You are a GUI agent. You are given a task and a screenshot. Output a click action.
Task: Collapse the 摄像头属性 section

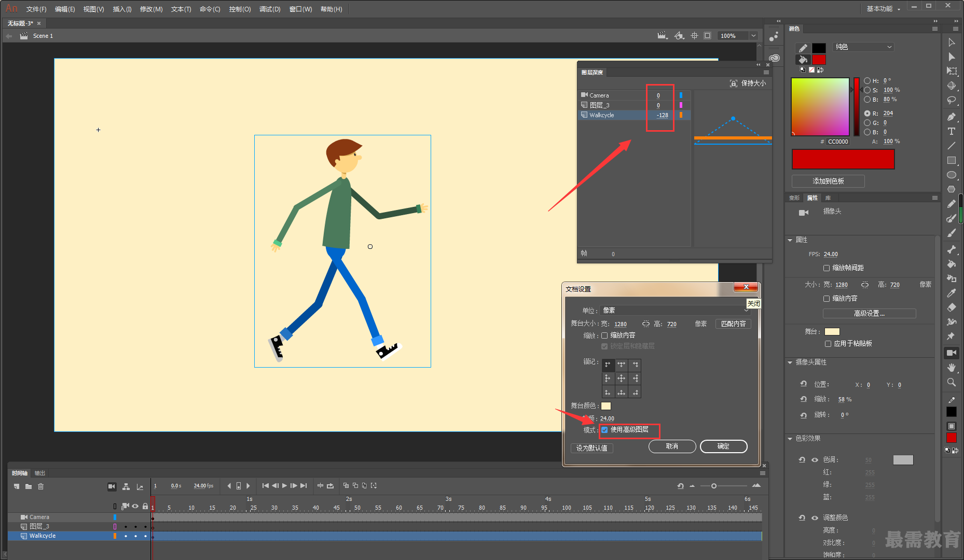point(790,362)
